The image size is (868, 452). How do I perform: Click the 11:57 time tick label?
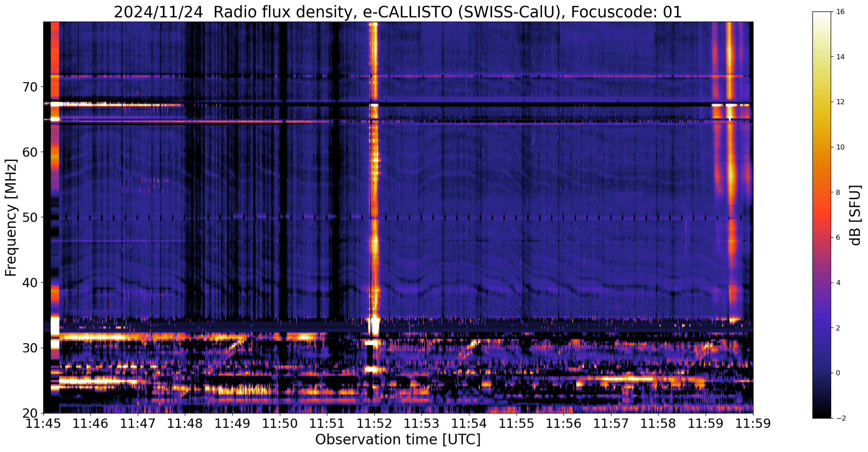tap(611, 424)
